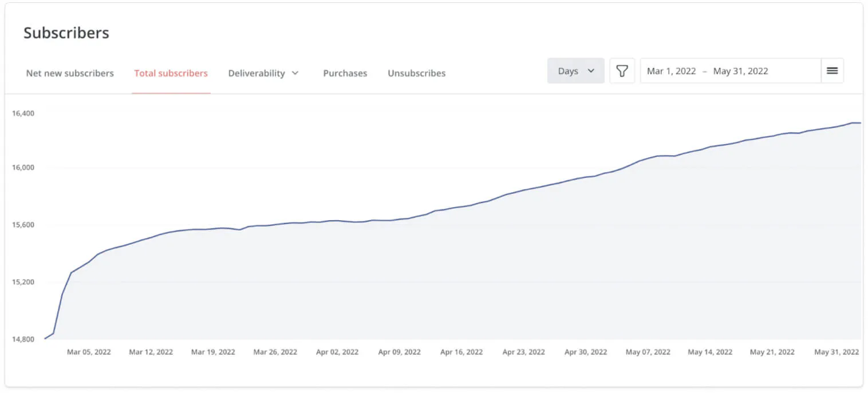
Task: Open the hamburger menu beside date range
Action: click(832, 71)
